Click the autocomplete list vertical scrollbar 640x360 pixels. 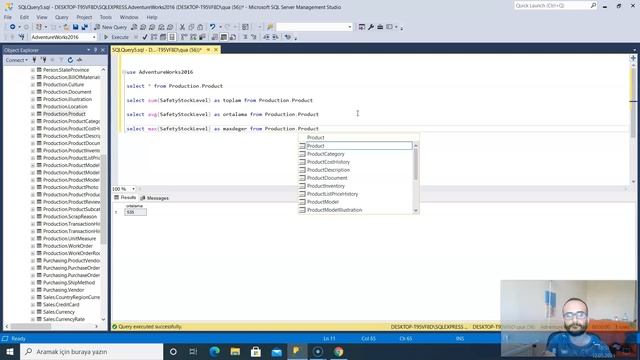[416, 164]
